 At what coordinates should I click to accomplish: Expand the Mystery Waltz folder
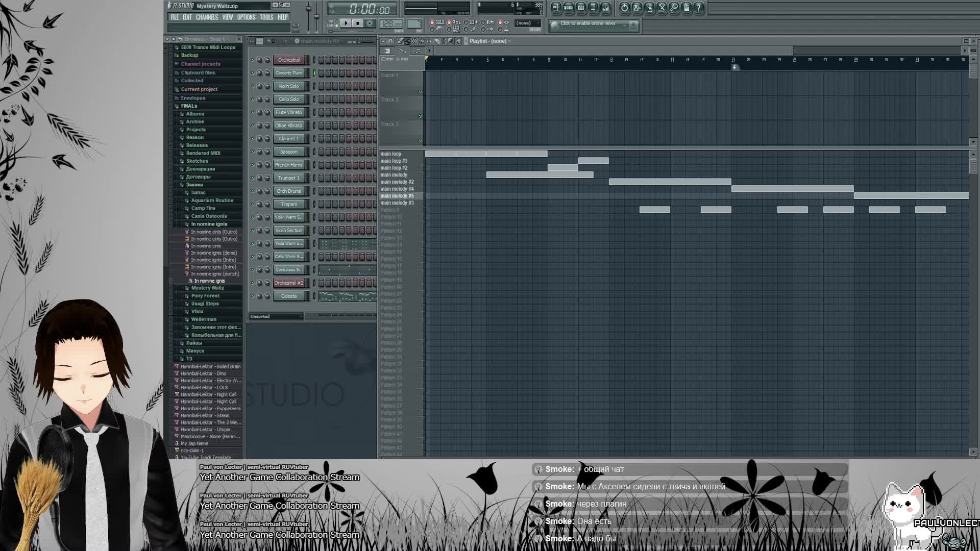(x=208, y=288)
